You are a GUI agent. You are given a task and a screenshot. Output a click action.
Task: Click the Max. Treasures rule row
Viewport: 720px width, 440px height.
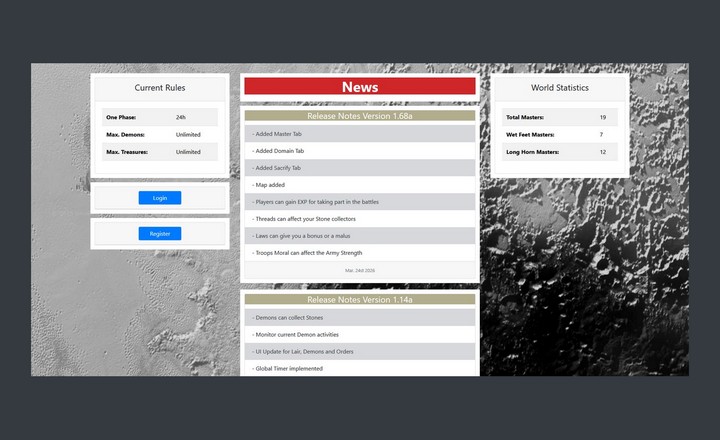[x=160, y=152]
